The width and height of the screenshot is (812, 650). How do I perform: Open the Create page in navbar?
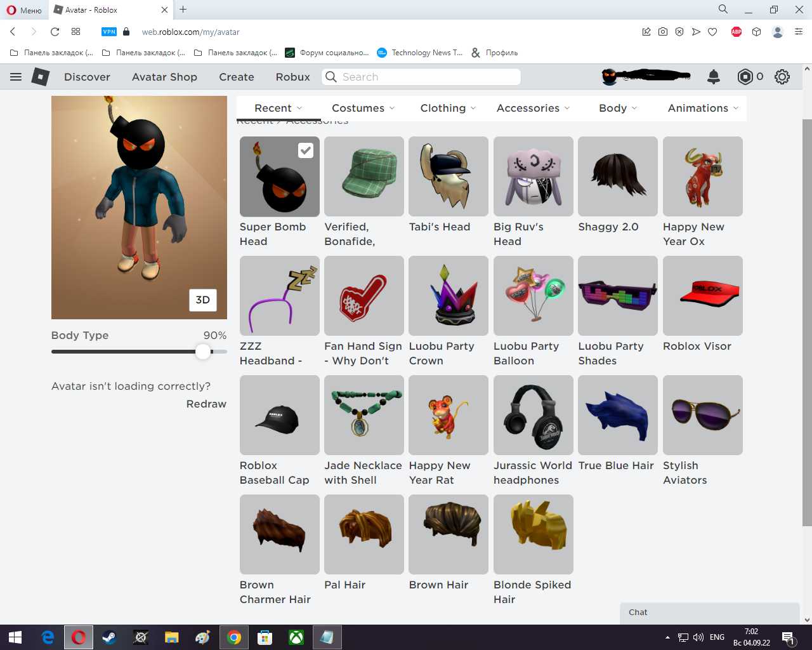[237, 77]
